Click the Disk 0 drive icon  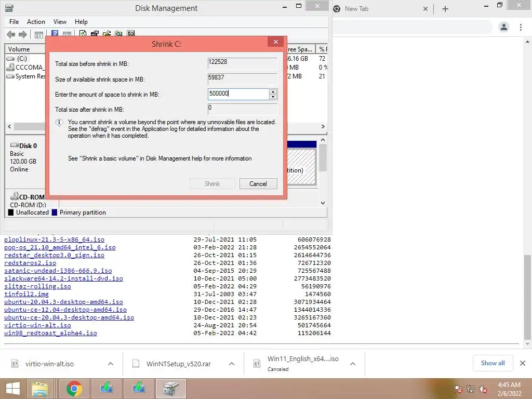(14, 145)
